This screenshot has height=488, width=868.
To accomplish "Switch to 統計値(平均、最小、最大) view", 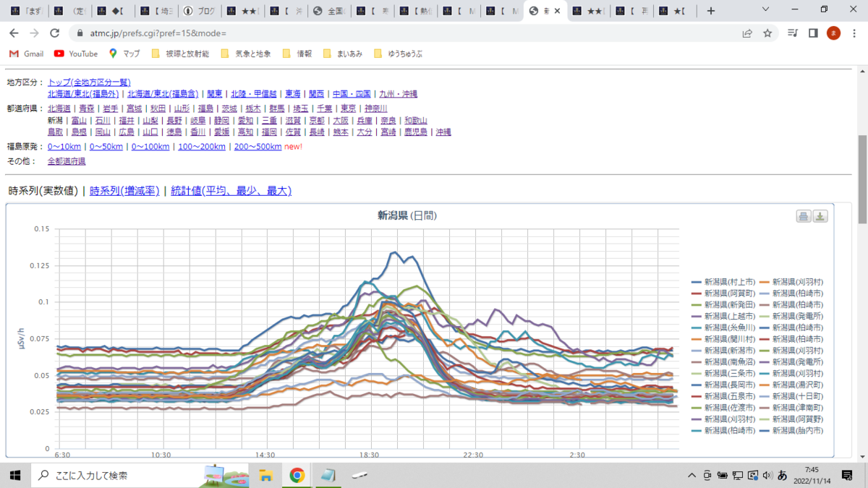I will click(231, 191).
